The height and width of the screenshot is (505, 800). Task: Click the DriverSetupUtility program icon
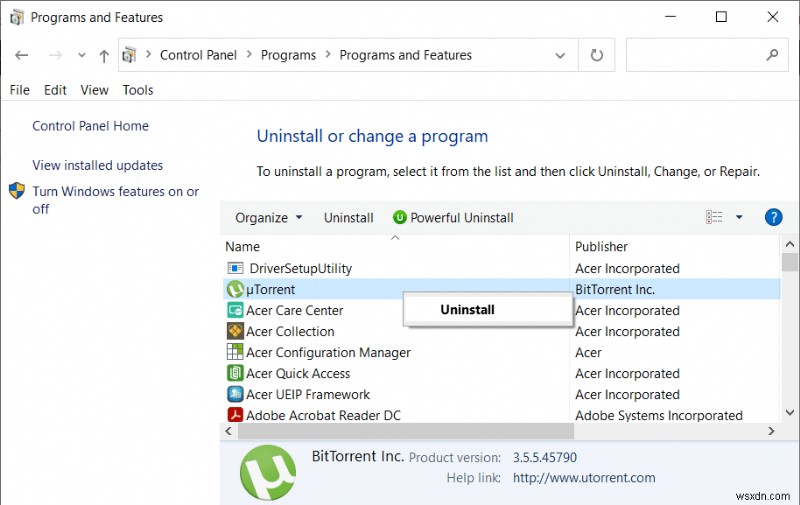[x=235, y=268]
